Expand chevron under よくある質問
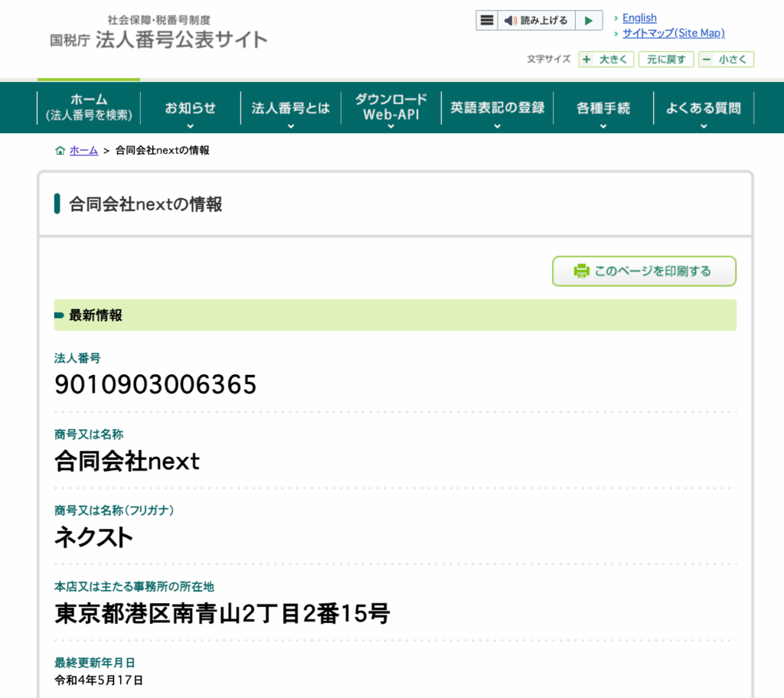This screenshot has height=698, width=784. [x=704, y=126]
